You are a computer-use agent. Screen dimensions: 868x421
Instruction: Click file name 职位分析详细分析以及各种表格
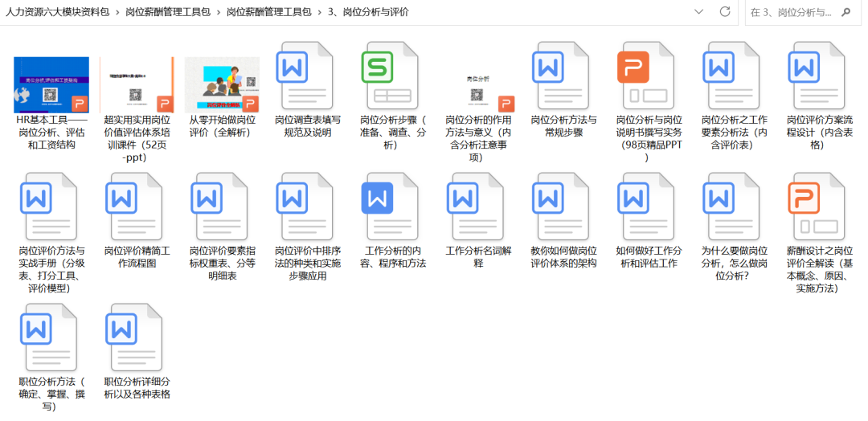[x=137, y=387]
